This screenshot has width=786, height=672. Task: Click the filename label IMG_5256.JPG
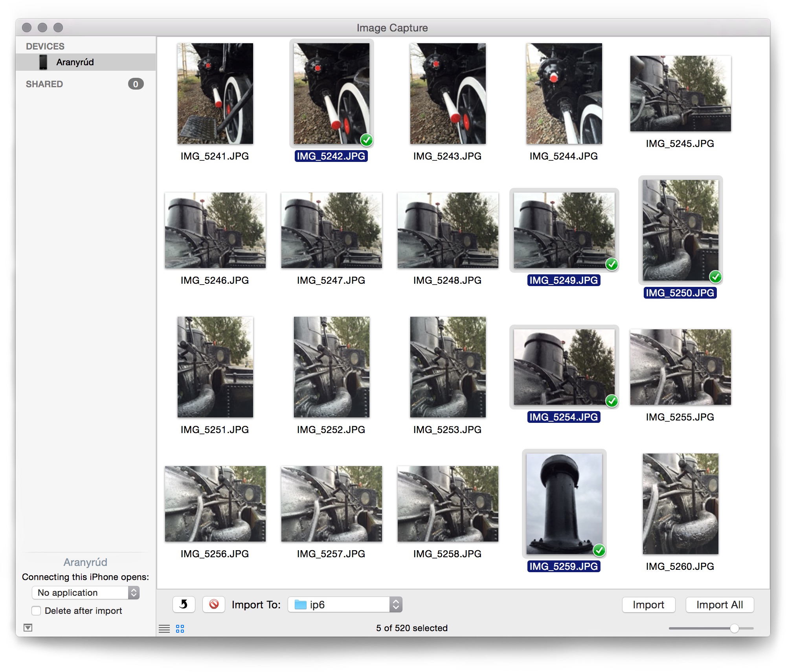click(215, 554)
